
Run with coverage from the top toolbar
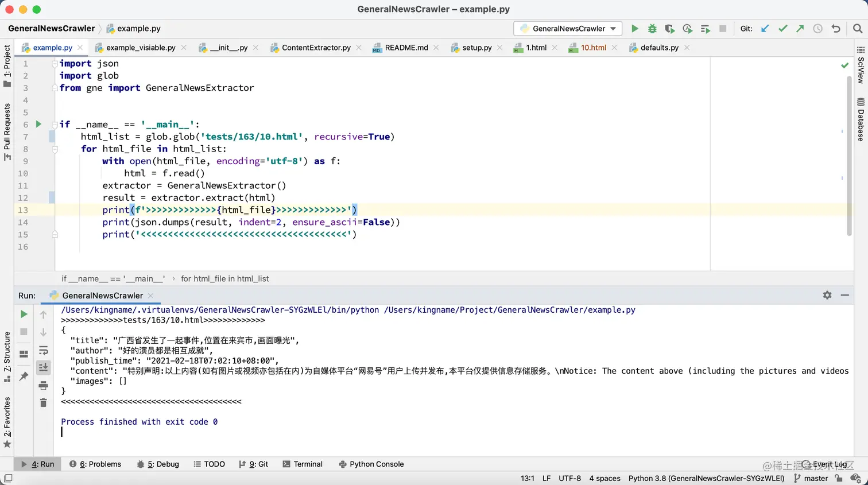[669, 29]
